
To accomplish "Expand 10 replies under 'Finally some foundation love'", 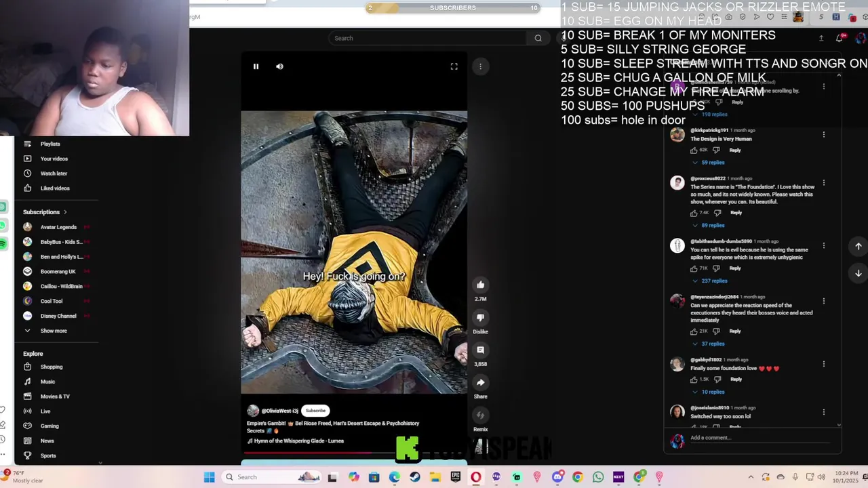I will [709, 392].
